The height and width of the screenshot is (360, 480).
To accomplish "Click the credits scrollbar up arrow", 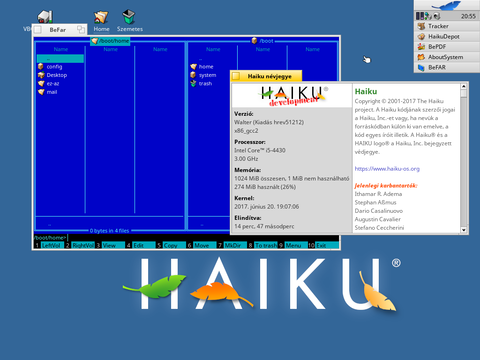I will coord(463,86).
